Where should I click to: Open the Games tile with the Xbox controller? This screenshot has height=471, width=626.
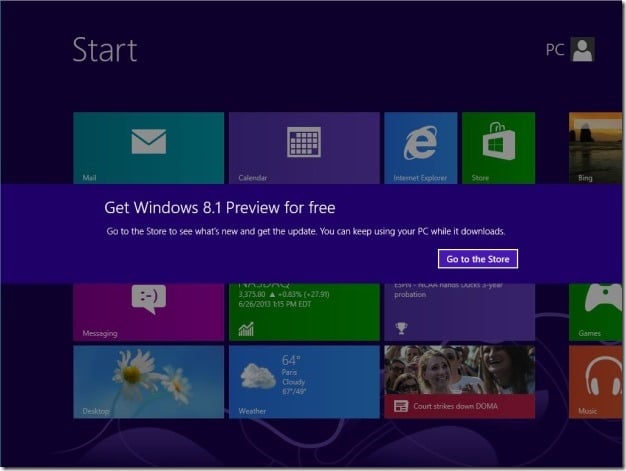(x=595, y=312)
